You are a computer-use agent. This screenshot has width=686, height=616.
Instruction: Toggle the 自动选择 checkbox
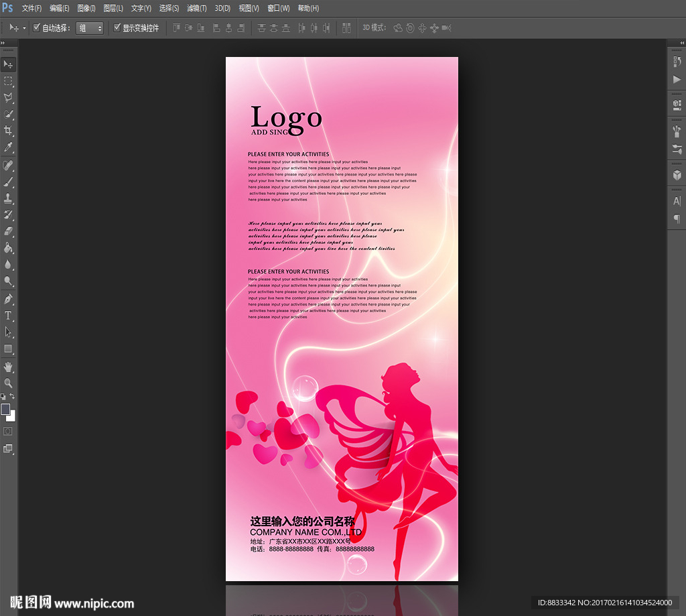[x=37, y=28]
